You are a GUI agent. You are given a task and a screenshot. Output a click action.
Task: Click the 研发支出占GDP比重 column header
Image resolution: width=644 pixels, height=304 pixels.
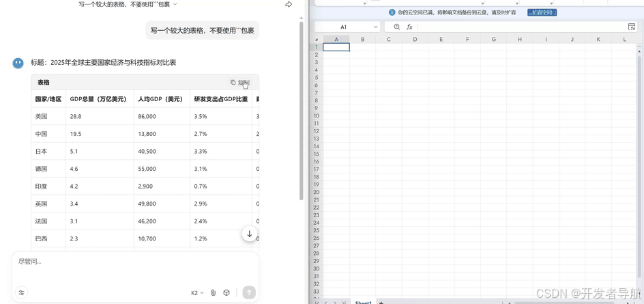pyautogui.click(x=221, y=99)
